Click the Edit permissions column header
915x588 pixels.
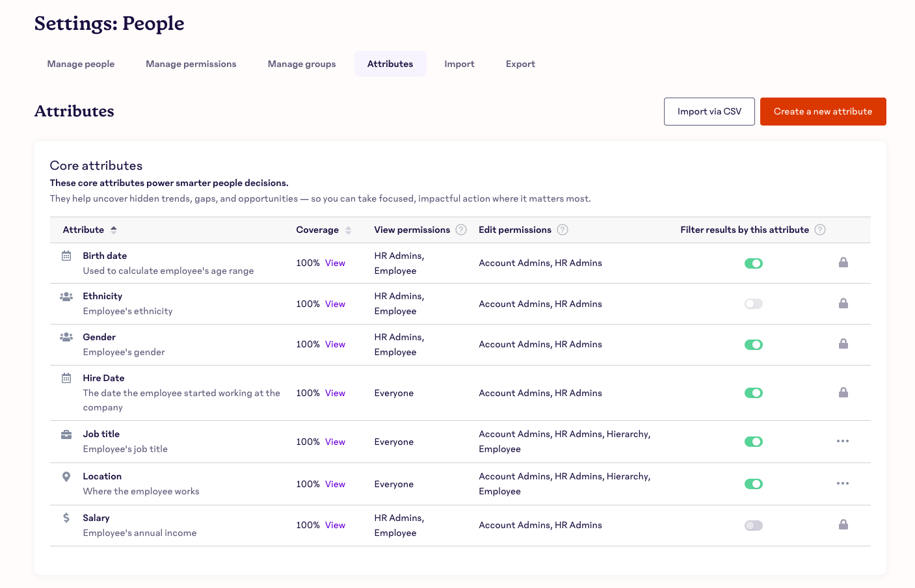(515, 230)
